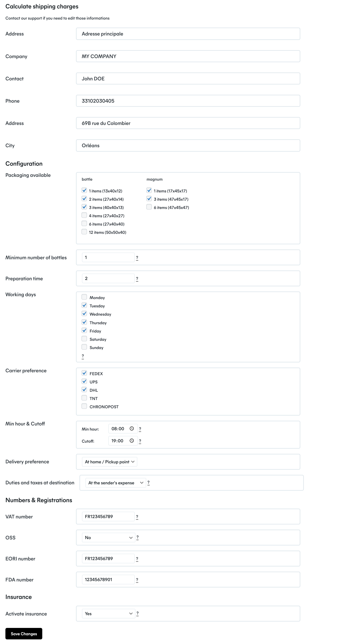Image resolution: width=338 pixels, height=644 pixels.
Task: Uncheck bottle 3 items (40x40x13) packaging
Action: (x=84, y=207)
